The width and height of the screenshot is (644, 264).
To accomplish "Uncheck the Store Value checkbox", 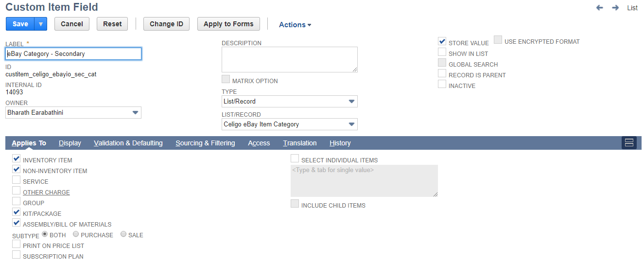I will (442, 41).
